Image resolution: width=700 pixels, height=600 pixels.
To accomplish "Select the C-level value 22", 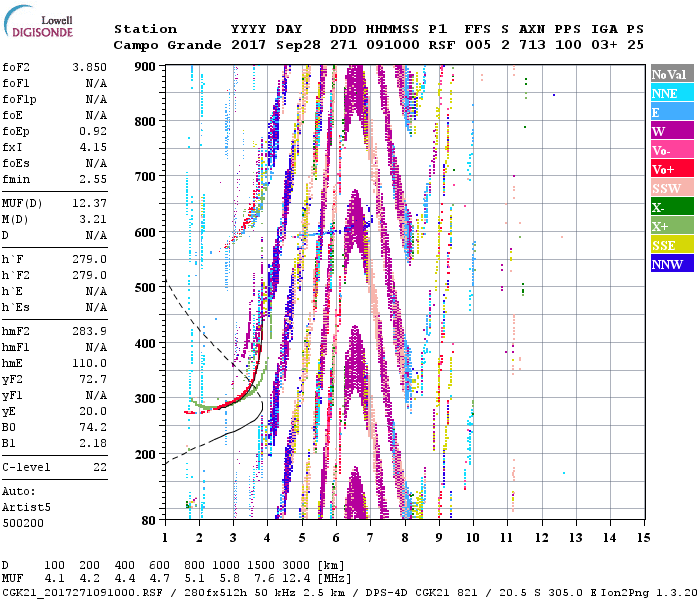I will tap(97, 467).
